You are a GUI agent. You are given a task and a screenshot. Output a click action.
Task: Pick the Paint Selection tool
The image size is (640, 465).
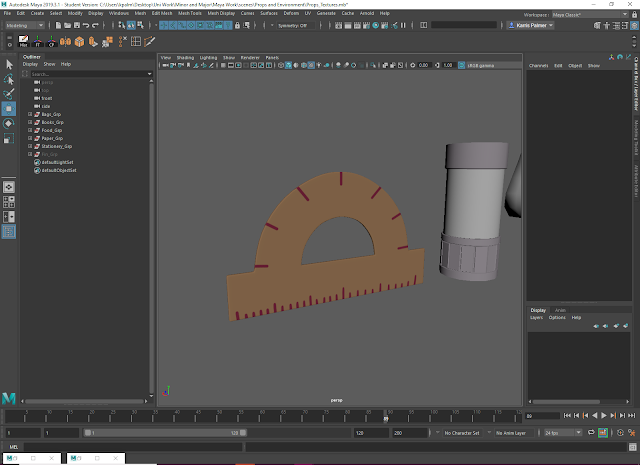pyautogui.click(x=9, y=93)
